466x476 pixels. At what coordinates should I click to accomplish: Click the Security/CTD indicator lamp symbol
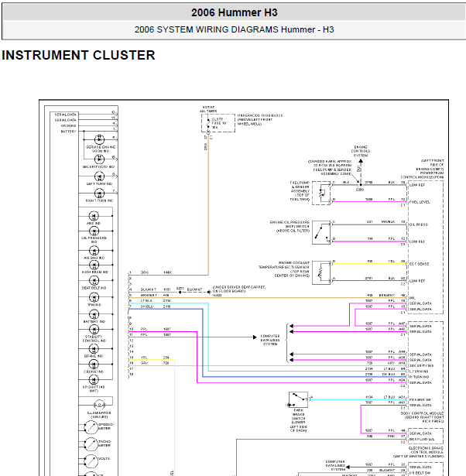coord(99,159)
